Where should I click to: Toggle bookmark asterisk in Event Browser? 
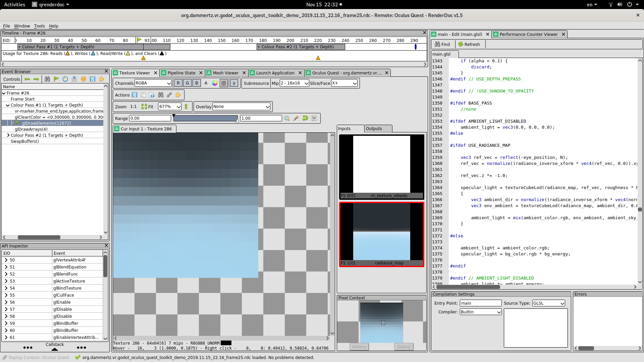pyautogui.click(x=84, y=79)
